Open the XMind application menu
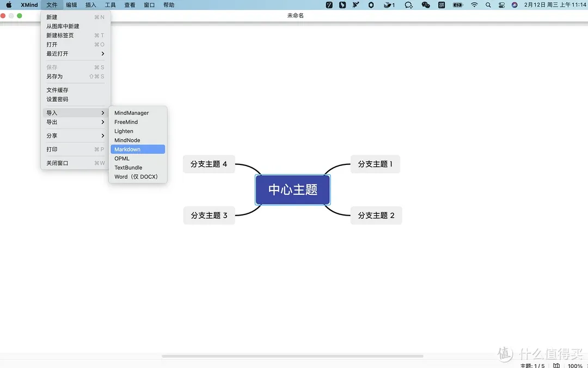 [29, 5]
